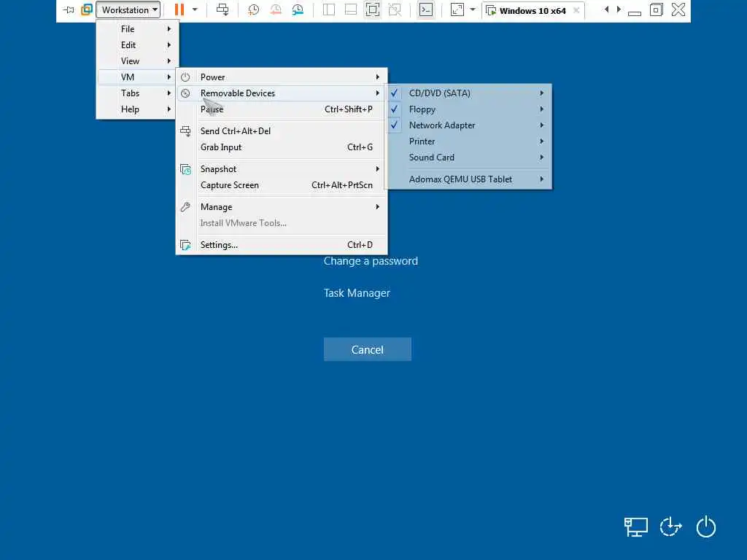Click the VMware Workstation logo icon
Screen dimensions: 747x560
(87, 9)
